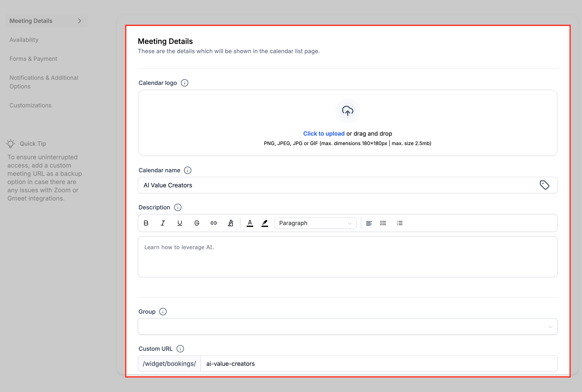Open the tag icon in Calendar name
The image size is (582, 392).
(x=544, y=185)
